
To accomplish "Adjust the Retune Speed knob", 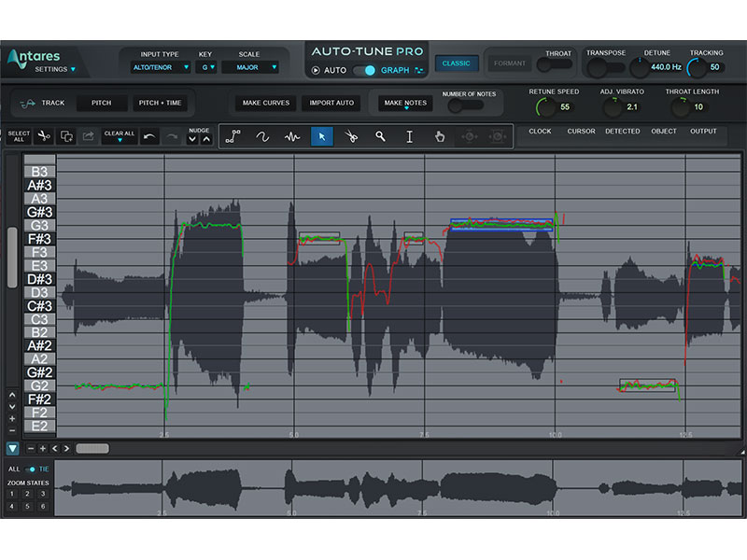I will (x=545, y=107).
